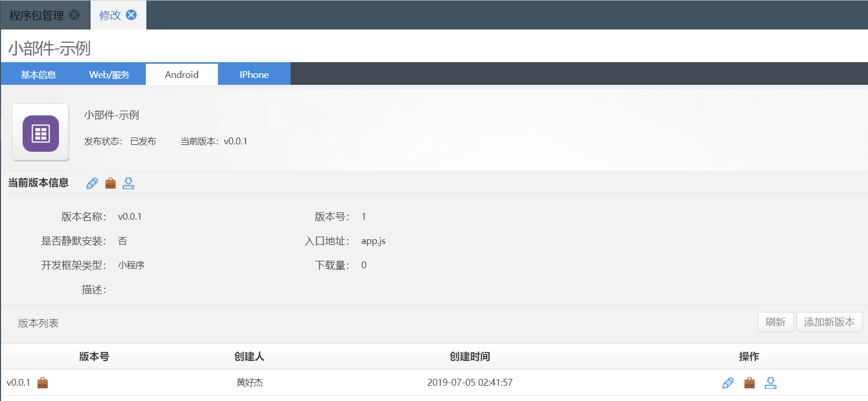Close the 修改 tab
This screenshot has width=868, height=401.
132,15
